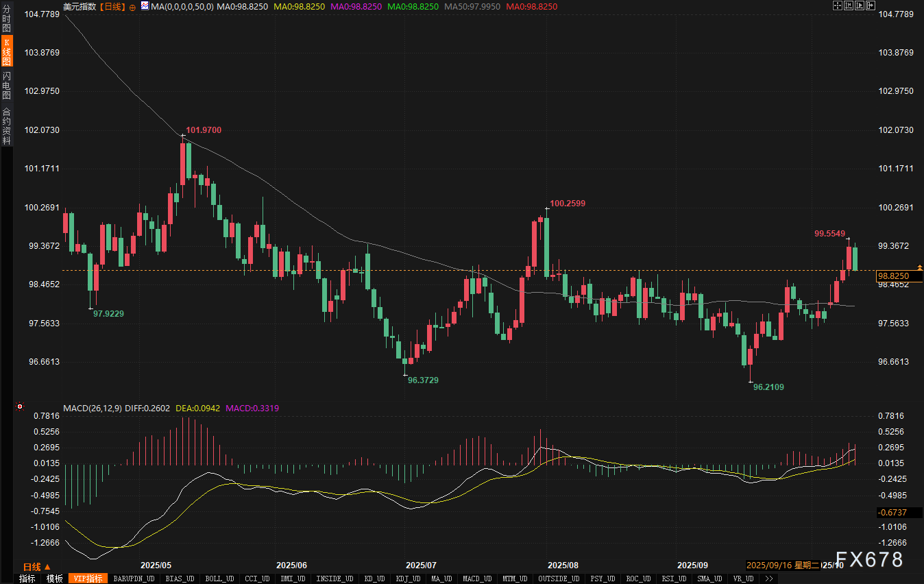924x584 pixels.
Task: Expand the 日线 period selector
Action: click(x=36, y=567)
